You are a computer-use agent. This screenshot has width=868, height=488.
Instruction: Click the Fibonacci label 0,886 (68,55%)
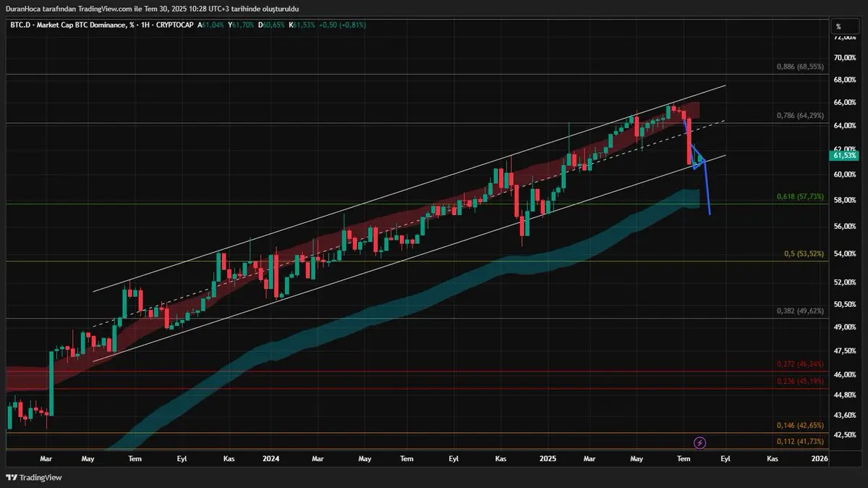800,67
